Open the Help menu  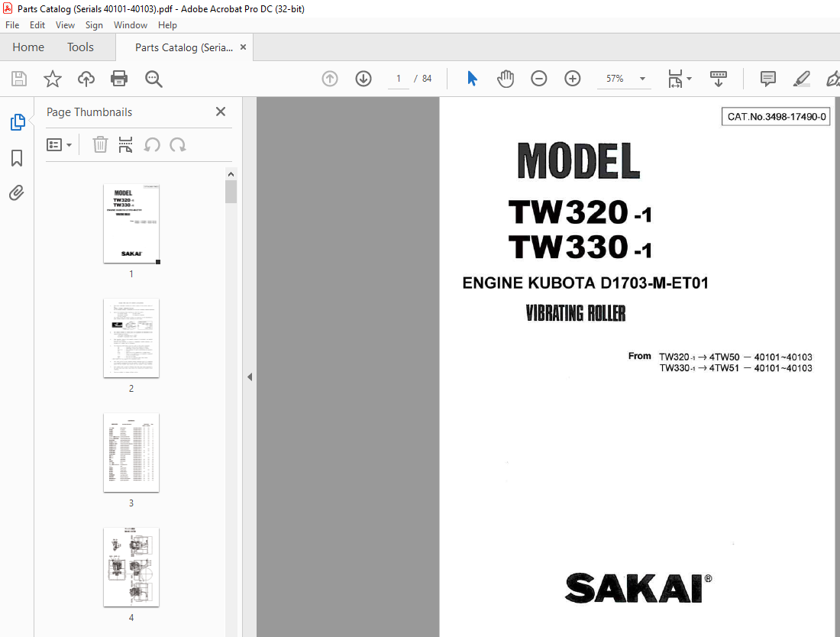[x=167, y=25]
